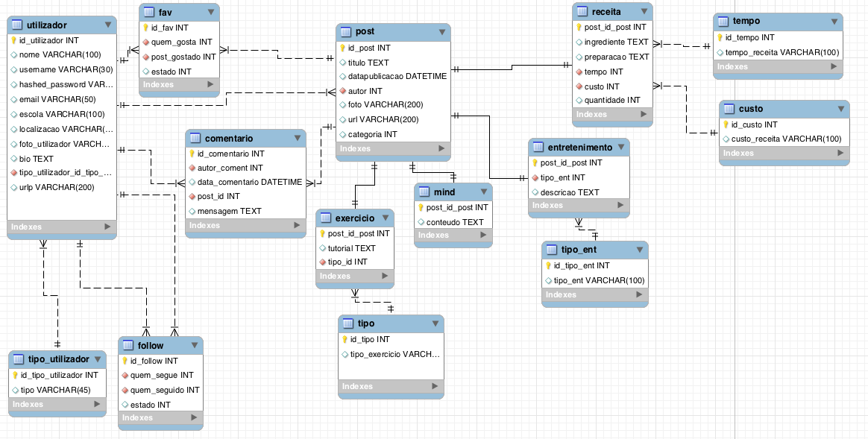Select the id_post primary key icon

pyautogui.click(x=343, y=48)
